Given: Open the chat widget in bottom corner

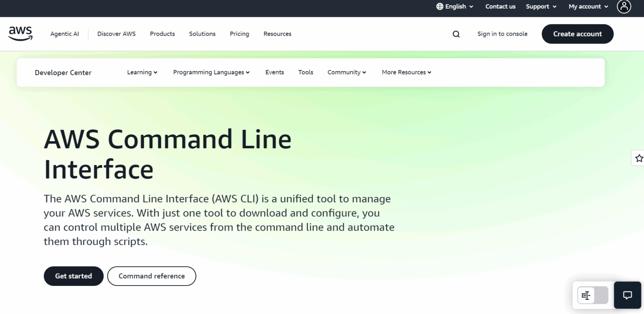Looking at the screenshot, I should (627, 295).
